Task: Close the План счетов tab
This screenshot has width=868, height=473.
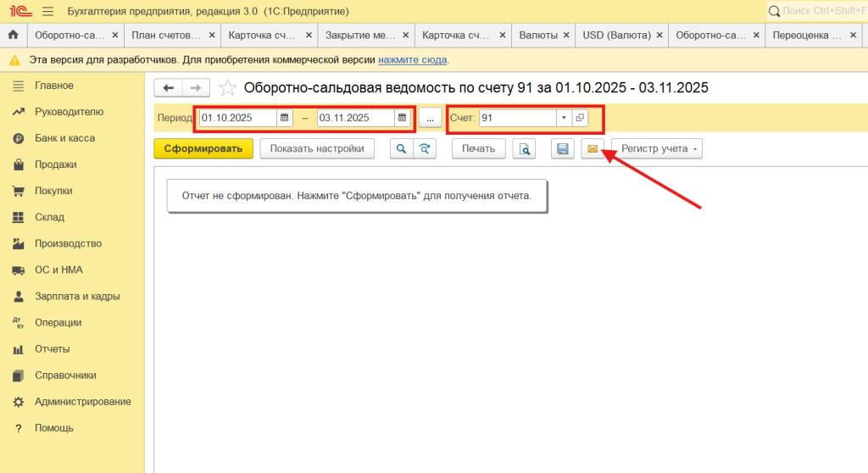Action: [x=212, y=36]
